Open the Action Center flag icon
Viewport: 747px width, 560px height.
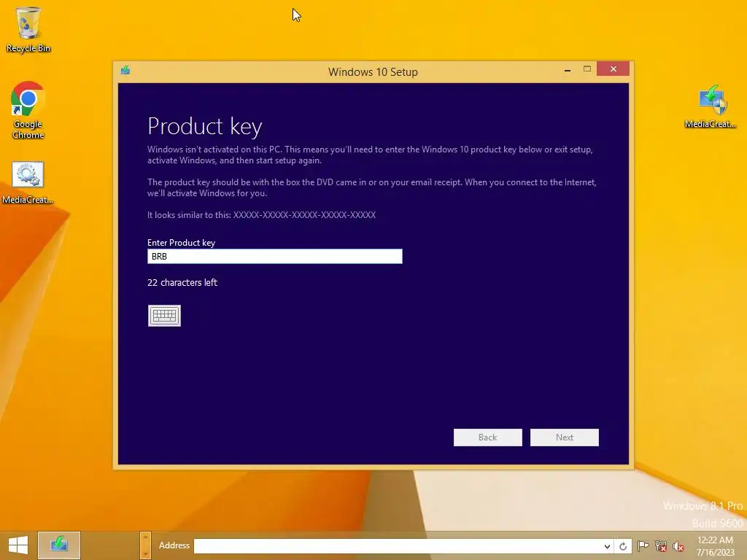pyautogui.click(x=643, y=545)
